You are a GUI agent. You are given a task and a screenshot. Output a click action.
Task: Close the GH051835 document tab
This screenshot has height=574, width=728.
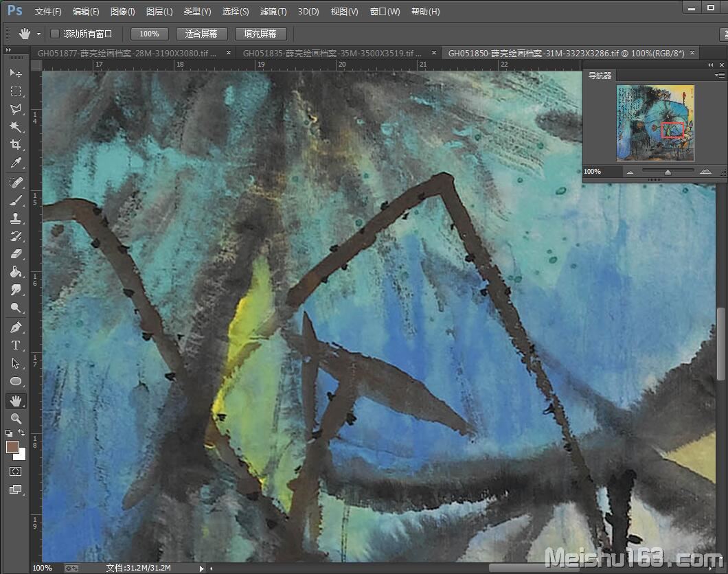coord(433,53)
